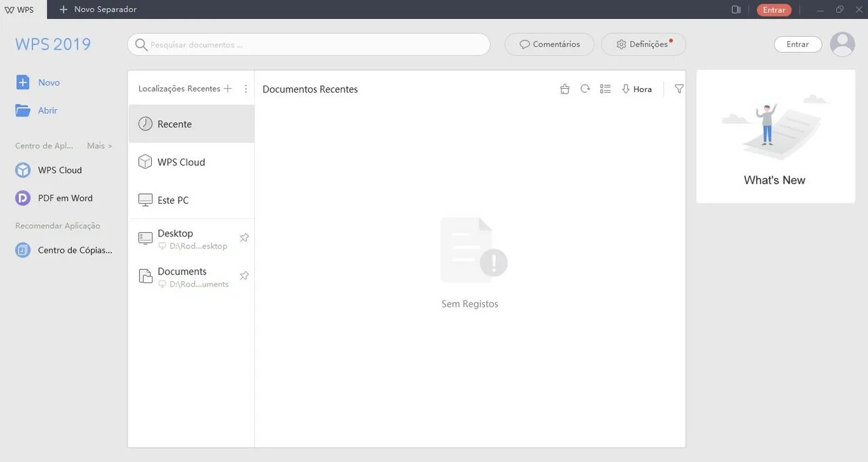The height and width of the screenshot is (462, 868).
Task: Click the user avatar icon
Action: pyautogui.click(x=842, y=44)
